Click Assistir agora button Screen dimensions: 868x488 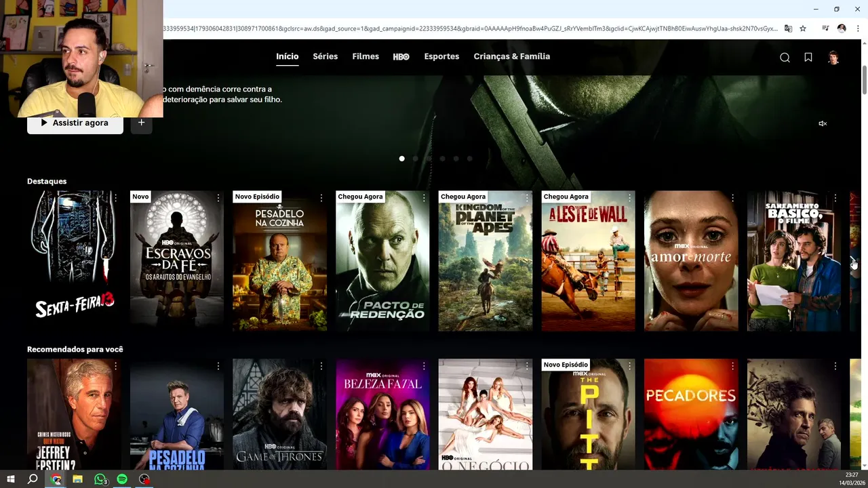(x=75, y=123)
